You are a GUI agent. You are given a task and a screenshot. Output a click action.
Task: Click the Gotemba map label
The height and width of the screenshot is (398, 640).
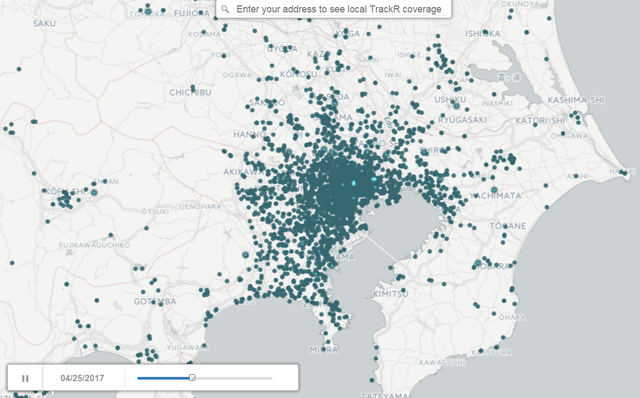click(x=155, y=302)
